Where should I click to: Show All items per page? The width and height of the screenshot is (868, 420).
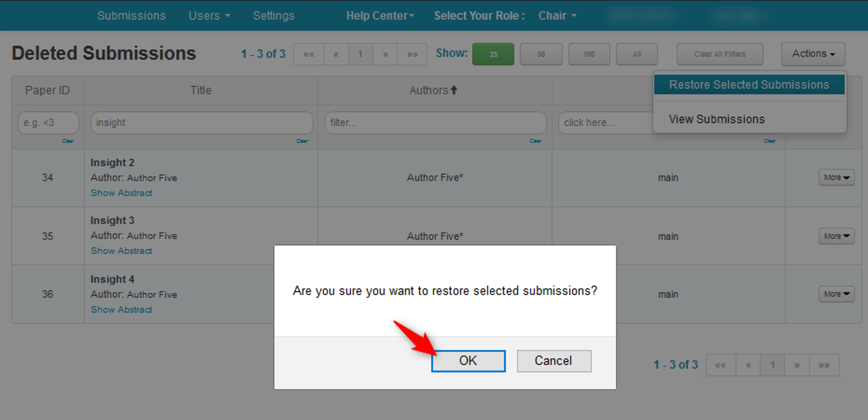(x=636, y=54)
